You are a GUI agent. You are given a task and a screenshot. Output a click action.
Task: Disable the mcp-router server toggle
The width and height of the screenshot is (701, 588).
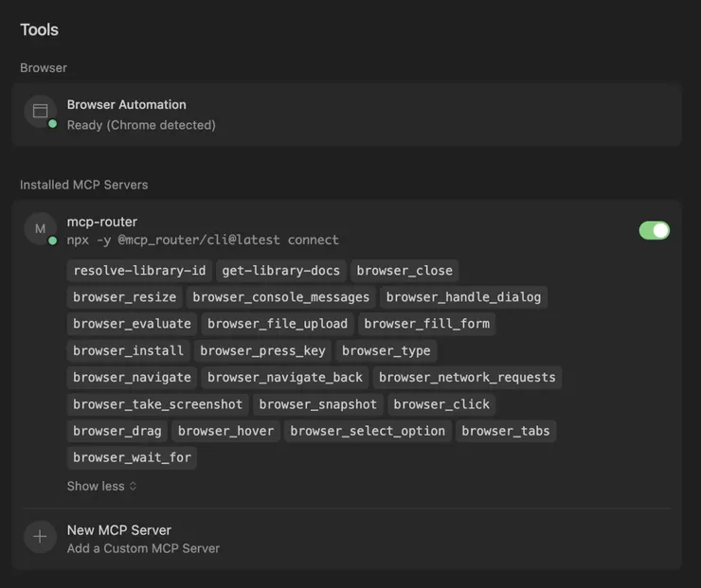click(x=654, y=230)
